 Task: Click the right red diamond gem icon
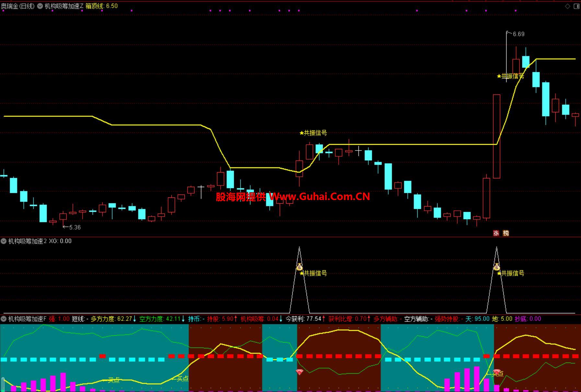pyautogui.click(x=496, y=372)
